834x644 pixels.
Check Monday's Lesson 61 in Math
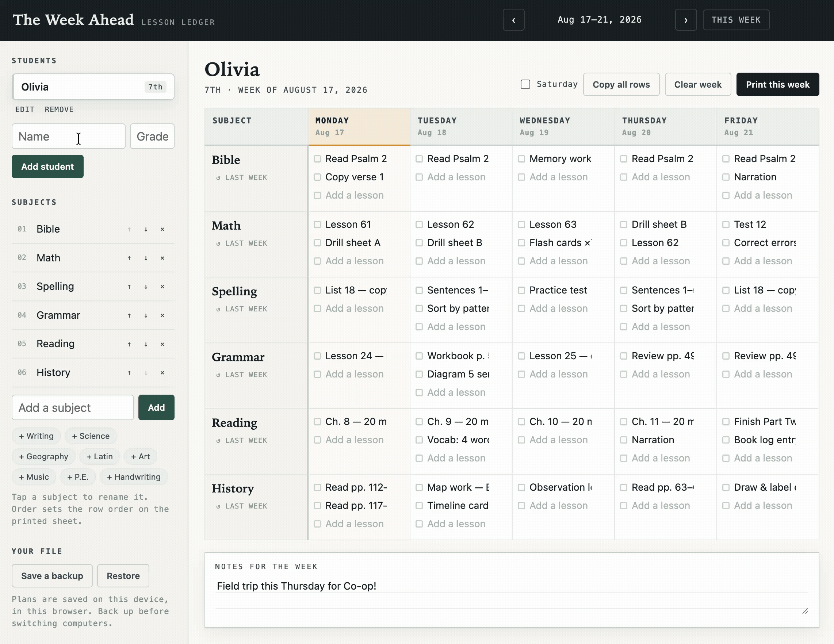[x=317, y=225]
